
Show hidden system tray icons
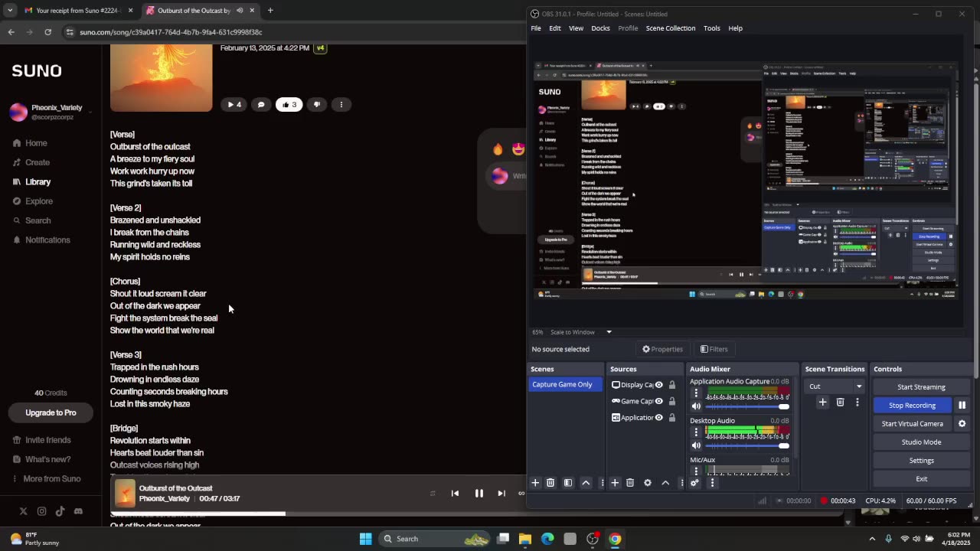coord(872,539)
